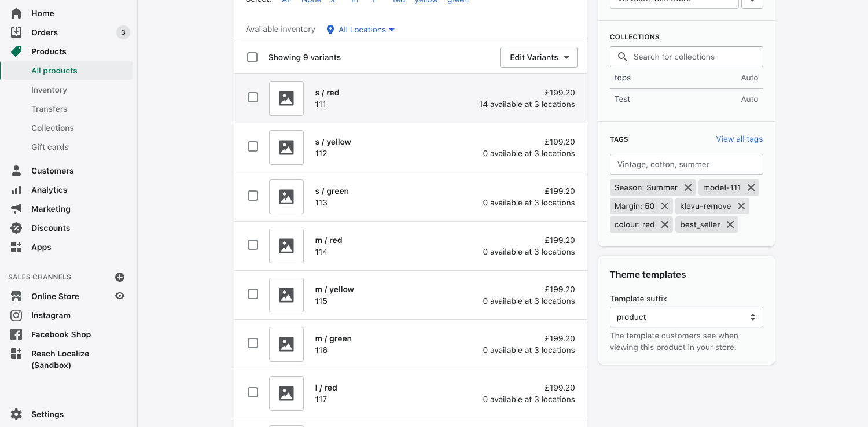The image size is (868, 427).
Task: Toggle the select-all variants checkbox
Action: (252, 57)
